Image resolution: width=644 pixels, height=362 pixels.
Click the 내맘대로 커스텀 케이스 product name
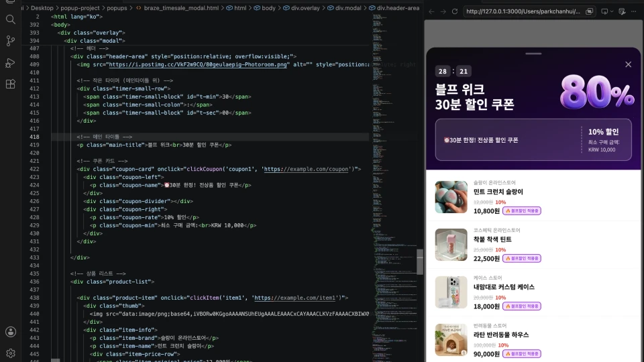(504, 287)
